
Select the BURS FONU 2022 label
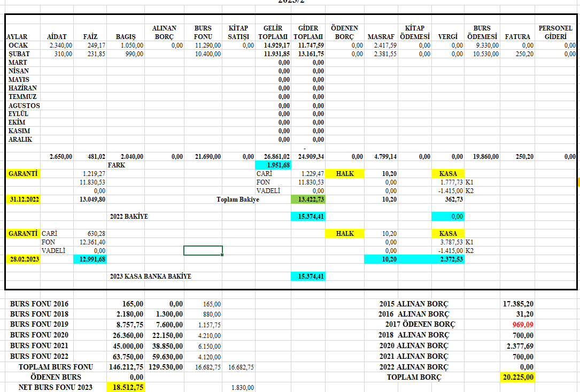[39, 357]
